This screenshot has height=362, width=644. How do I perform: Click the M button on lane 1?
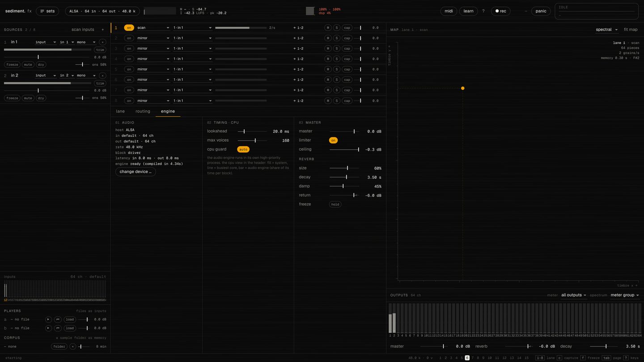click(328, 28)
